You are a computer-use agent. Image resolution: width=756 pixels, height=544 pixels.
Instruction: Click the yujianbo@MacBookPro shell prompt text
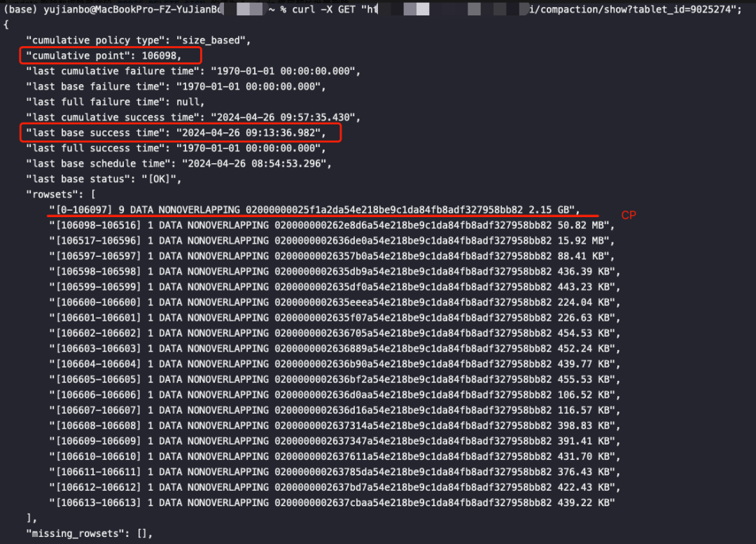(x=132, y=10)
